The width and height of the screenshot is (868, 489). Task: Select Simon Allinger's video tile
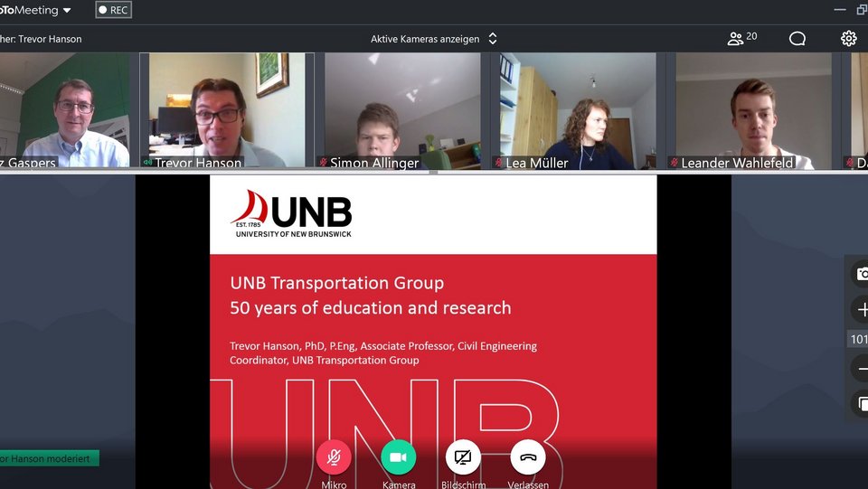pyautogui.click(x=402, y=110)
